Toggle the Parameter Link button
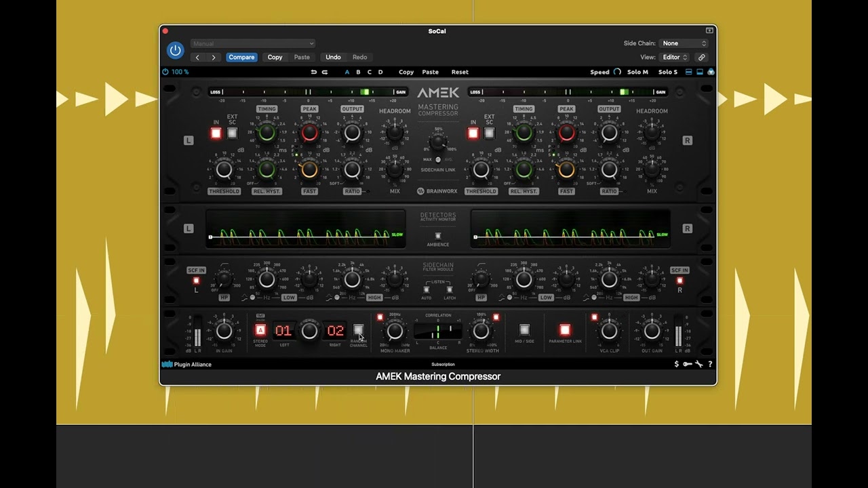Screen dimensions: 868x488 coord(565,330)
